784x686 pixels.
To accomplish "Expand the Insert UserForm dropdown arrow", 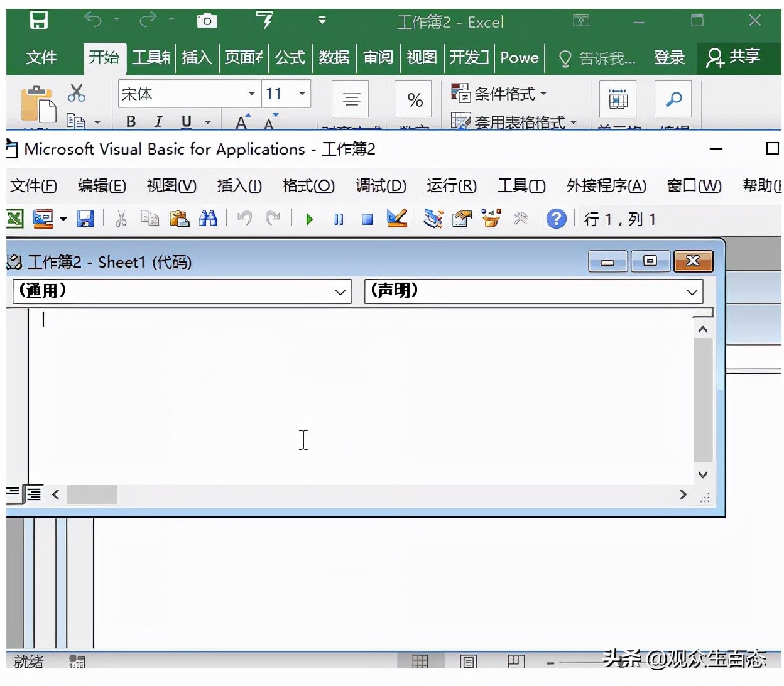I will (x=63, y=219).
